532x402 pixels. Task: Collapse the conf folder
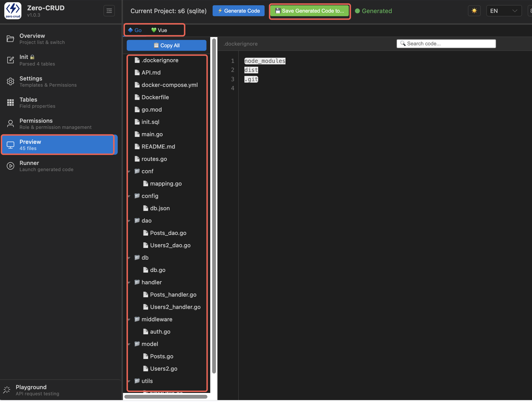[x=129, y=172]
